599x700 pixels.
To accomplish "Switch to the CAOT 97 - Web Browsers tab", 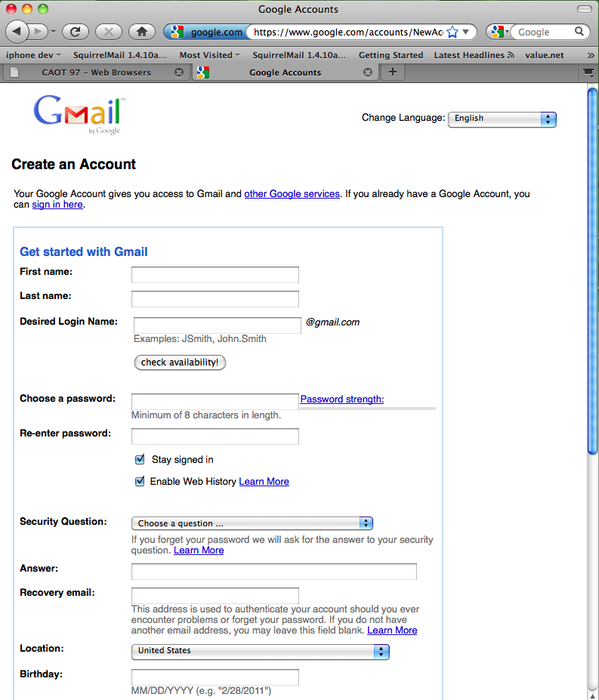I will pyautogui.click(x=96, y=72).
